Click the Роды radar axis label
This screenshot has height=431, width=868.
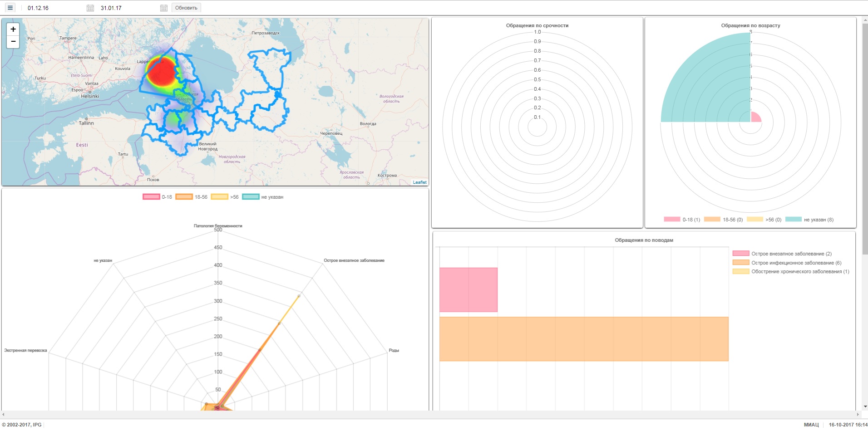pos(394,350)
